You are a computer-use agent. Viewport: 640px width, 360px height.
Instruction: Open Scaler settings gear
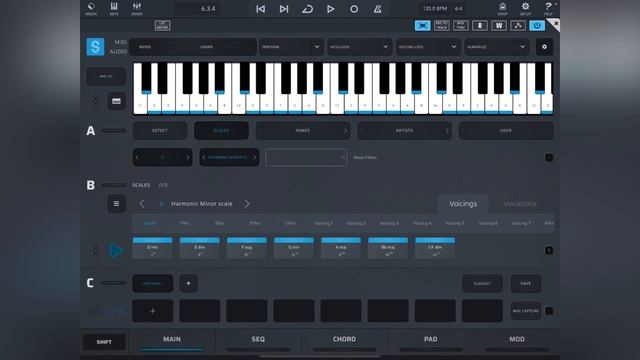(544, 47)
